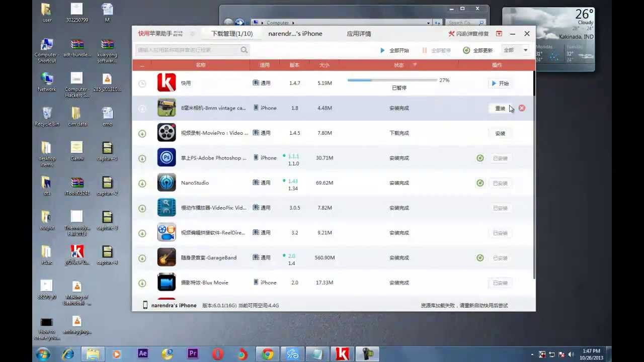The width and height of the screenshot is (644, 362).
Task: Open the 全部 filter dropdown
Action: click(516, 50)
